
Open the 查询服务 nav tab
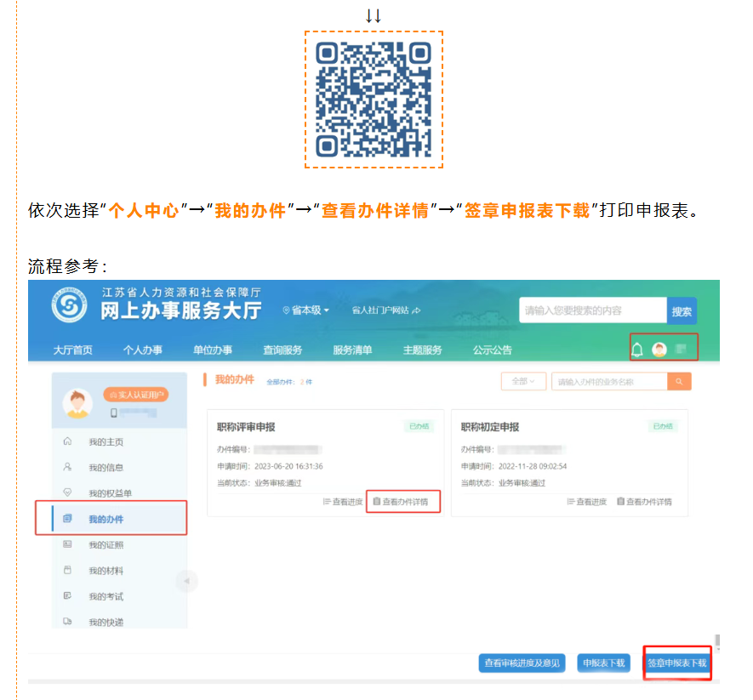tap(282, 350)
